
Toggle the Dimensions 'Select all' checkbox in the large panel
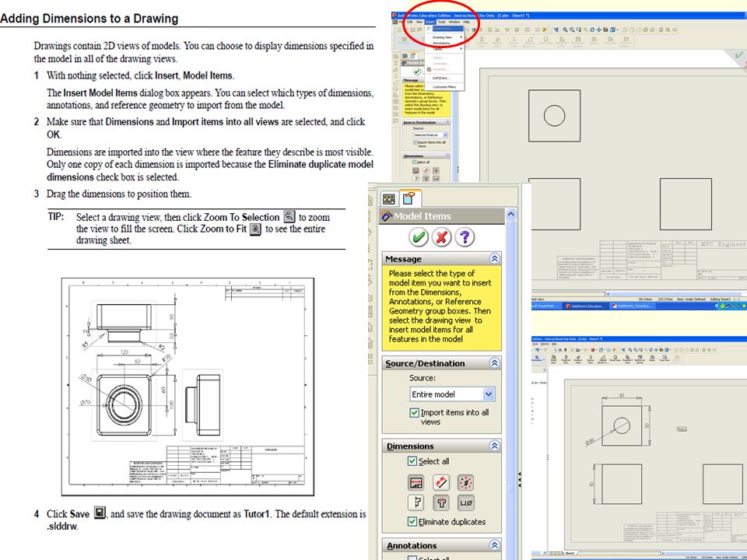pyautogui.click(x=412, y=461)
